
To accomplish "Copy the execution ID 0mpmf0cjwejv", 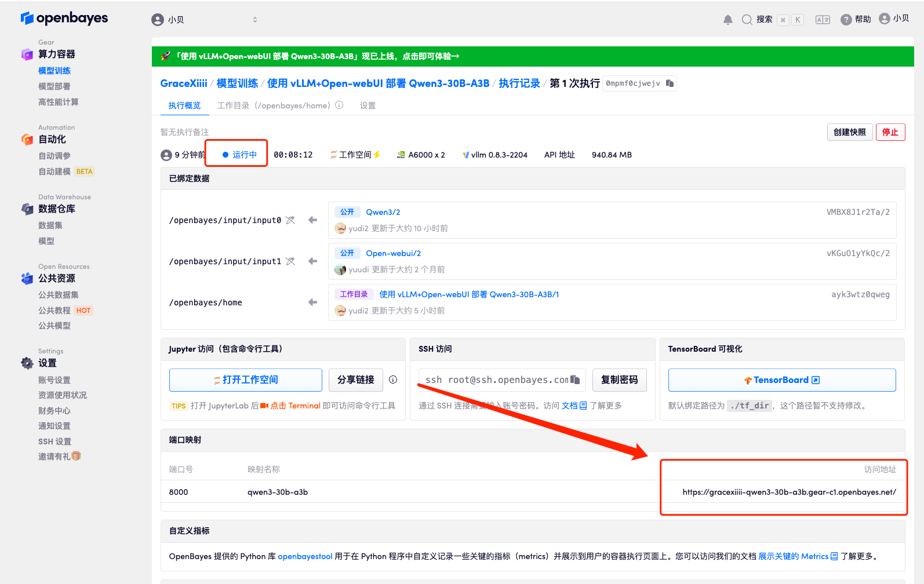I will click(x=670, y=83).
